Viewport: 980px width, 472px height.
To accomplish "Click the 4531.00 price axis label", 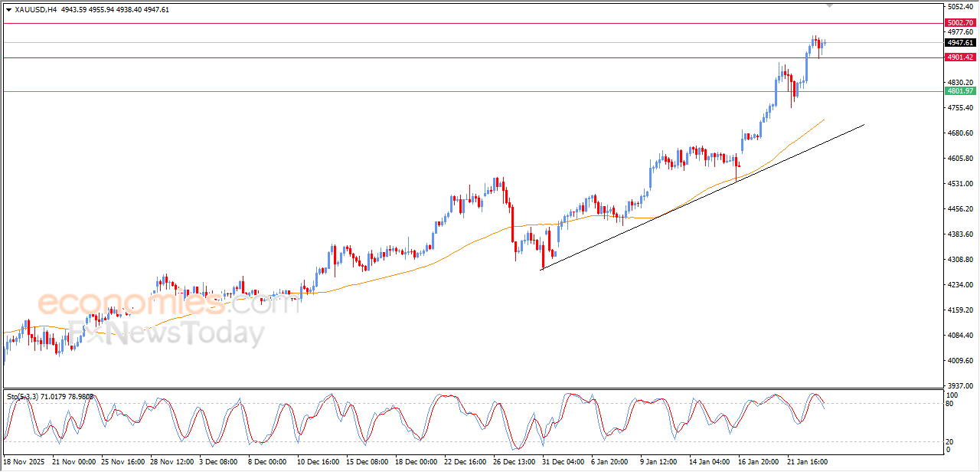I will tap(960, 184).
